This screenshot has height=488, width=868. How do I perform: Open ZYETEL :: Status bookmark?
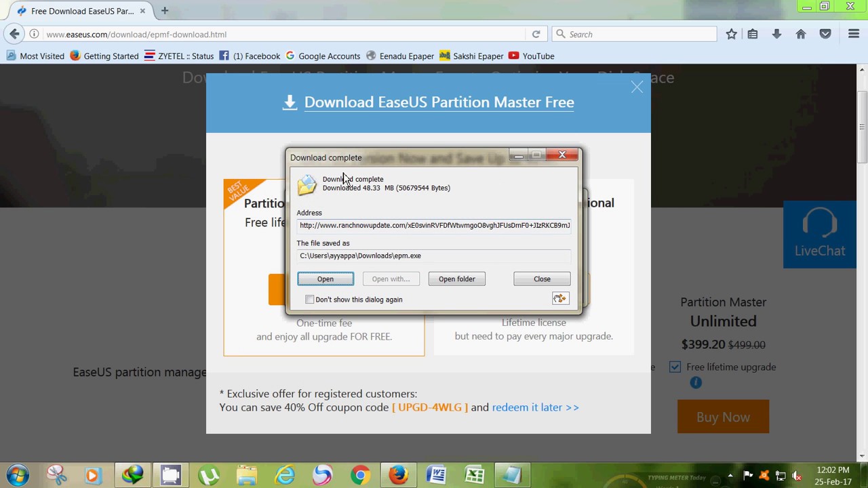coord(179,56)
